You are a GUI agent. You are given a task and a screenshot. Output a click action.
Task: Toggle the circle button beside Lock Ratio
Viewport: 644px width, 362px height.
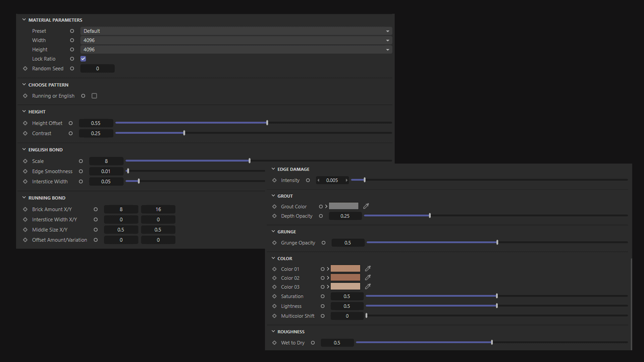click(72, 59)
